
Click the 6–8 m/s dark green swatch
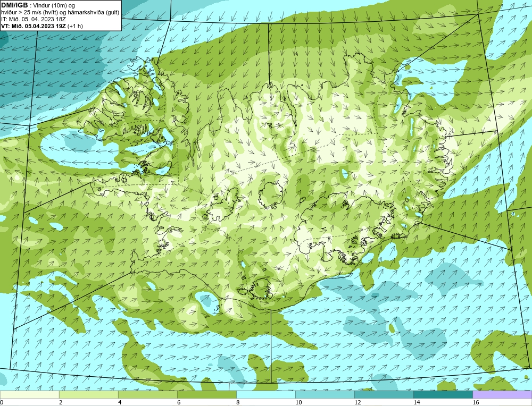coord(206,394)
